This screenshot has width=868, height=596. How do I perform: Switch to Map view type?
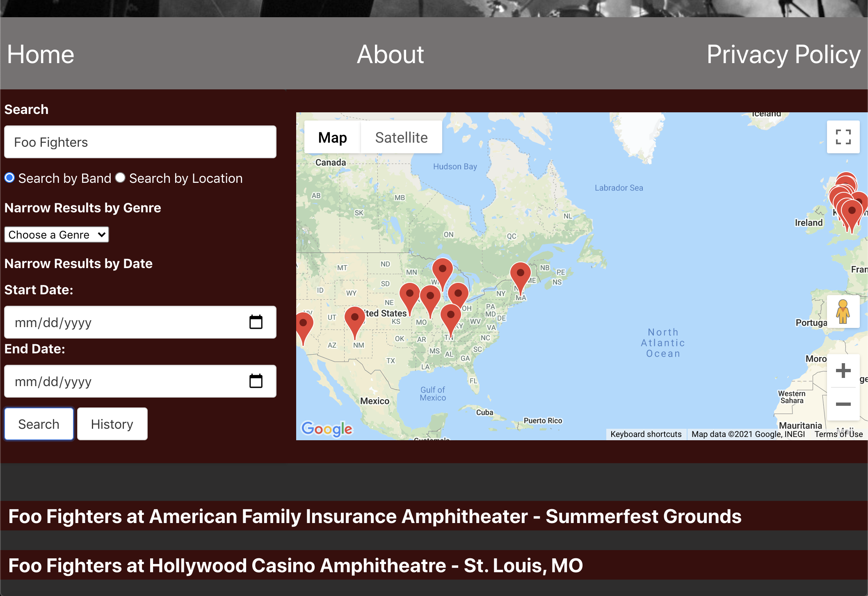pos(332,137)
